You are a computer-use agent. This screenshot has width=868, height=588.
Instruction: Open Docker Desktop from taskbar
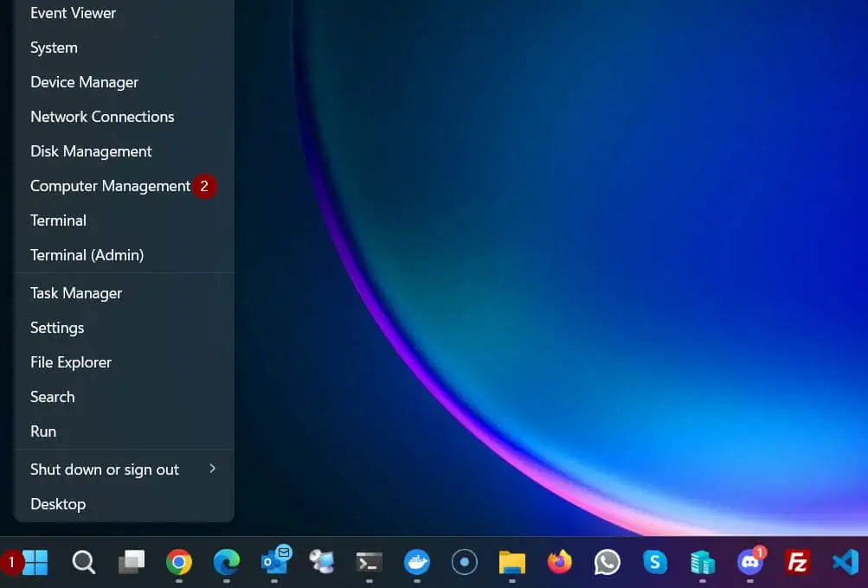click(x=417, y=563)
